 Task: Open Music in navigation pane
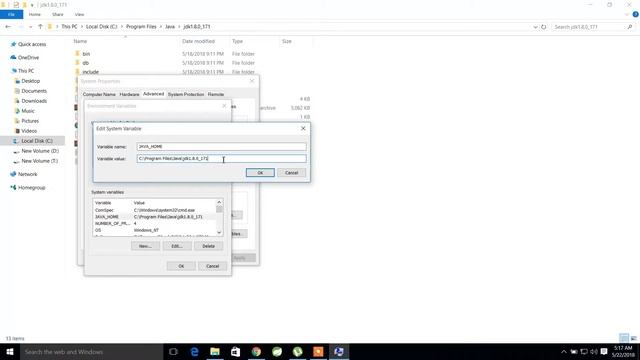pyautogui.click(x=28, y=111)
